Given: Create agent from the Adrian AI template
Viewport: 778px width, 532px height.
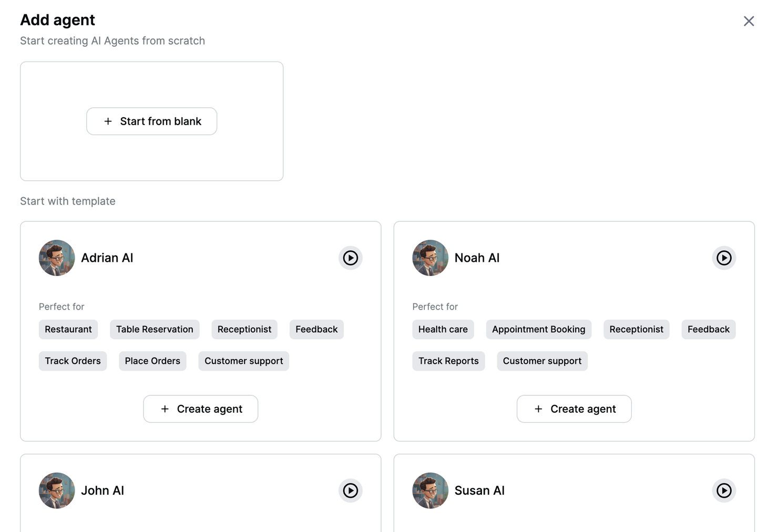Looking at the screenshot, I should click(x=201, y=409).
